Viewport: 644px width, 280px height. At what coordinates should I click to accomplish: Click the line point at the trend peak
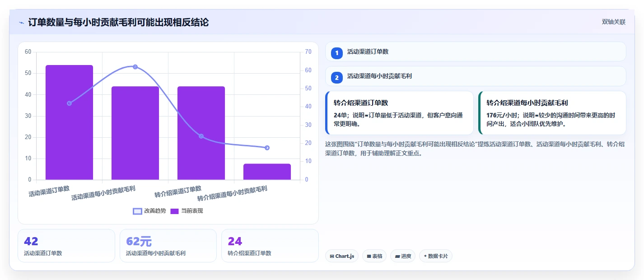[x=135, y=67]
